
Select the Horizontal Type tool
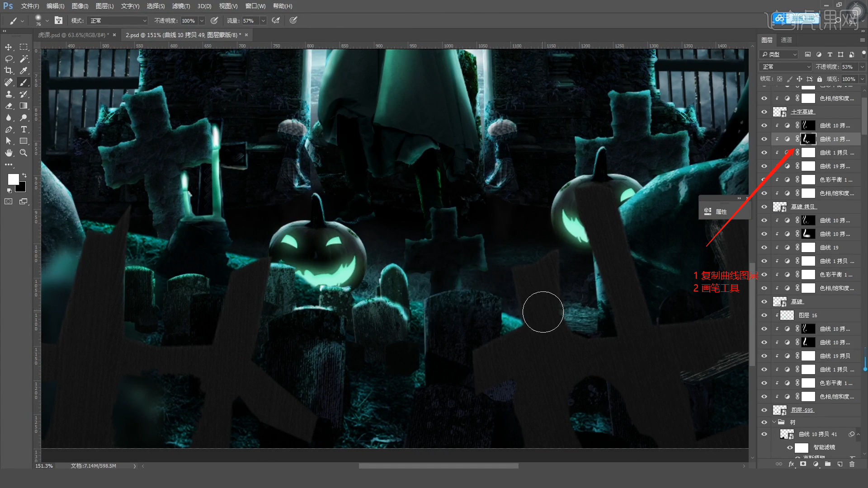24,129
